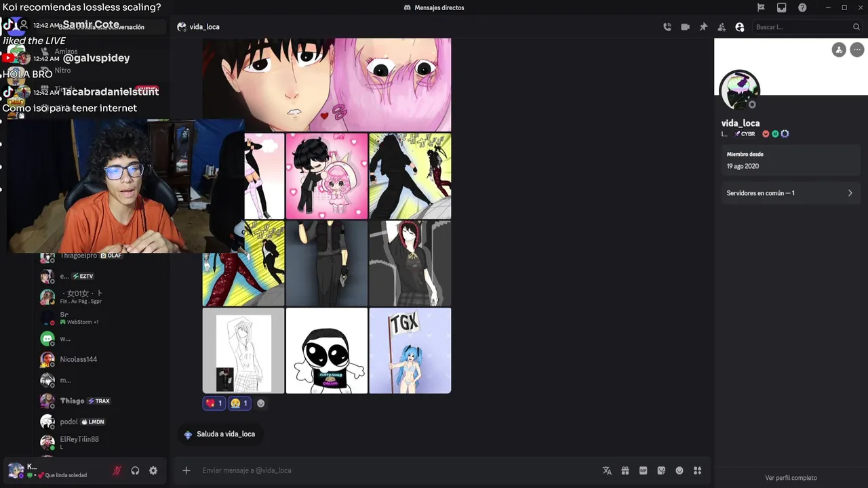Open the help question mark
The image size is (868, 488).
click(802, 7)
